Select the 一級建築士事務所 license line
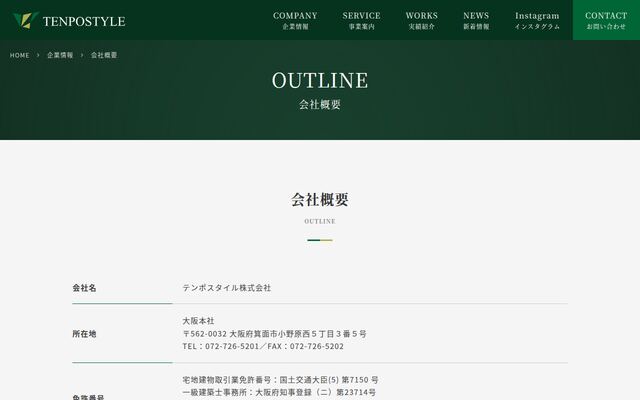This screenshot has width=640, height=400. click(279, 392)
